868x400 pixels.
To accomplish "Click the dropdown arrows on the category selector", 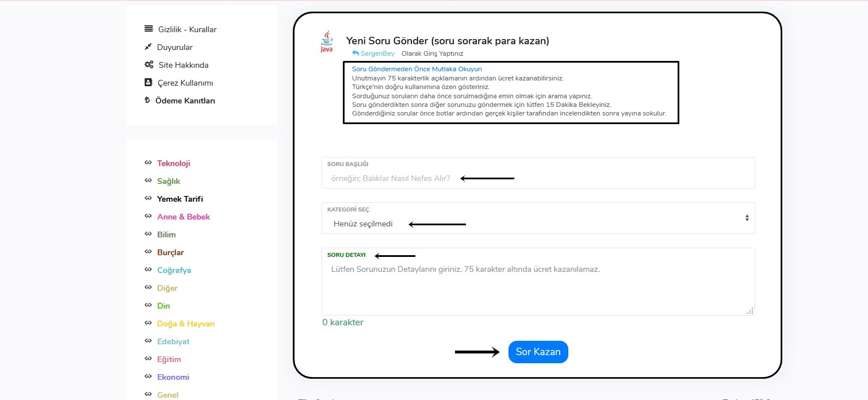I will pyautogui.click(x=747, y=218).
